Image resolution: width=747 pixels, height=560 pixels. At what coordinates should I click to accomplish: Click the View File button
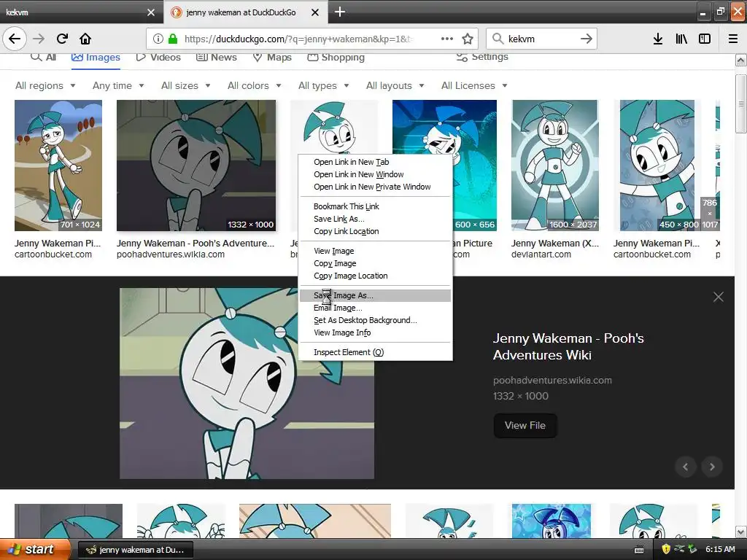(525, 425)
